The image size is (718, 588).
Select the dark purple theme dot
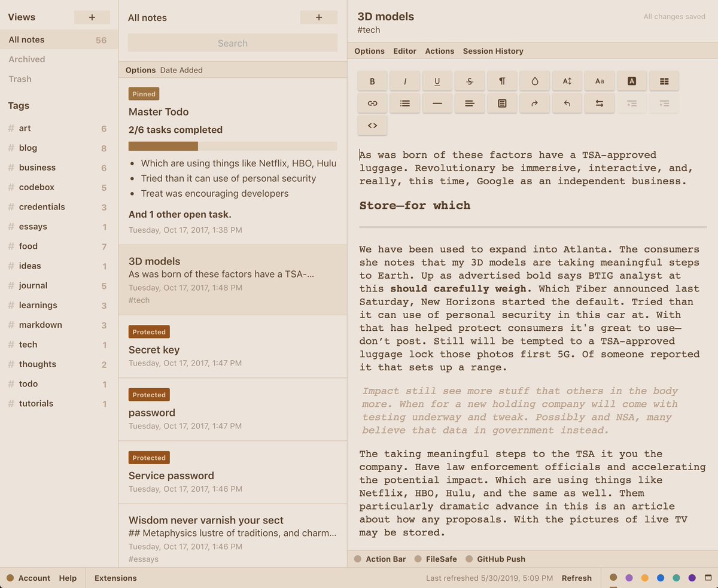click(692, 578)
